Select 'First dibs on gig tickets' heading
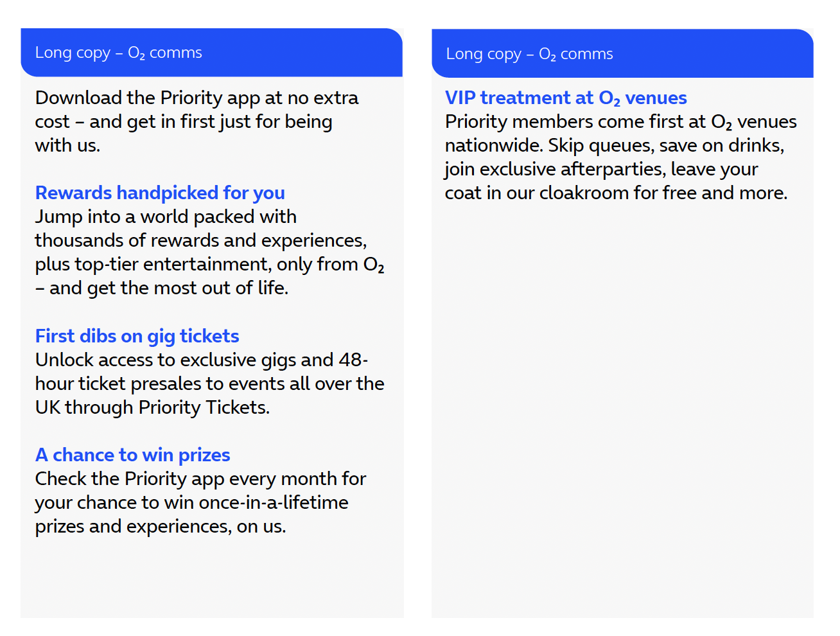 (137, 336)
